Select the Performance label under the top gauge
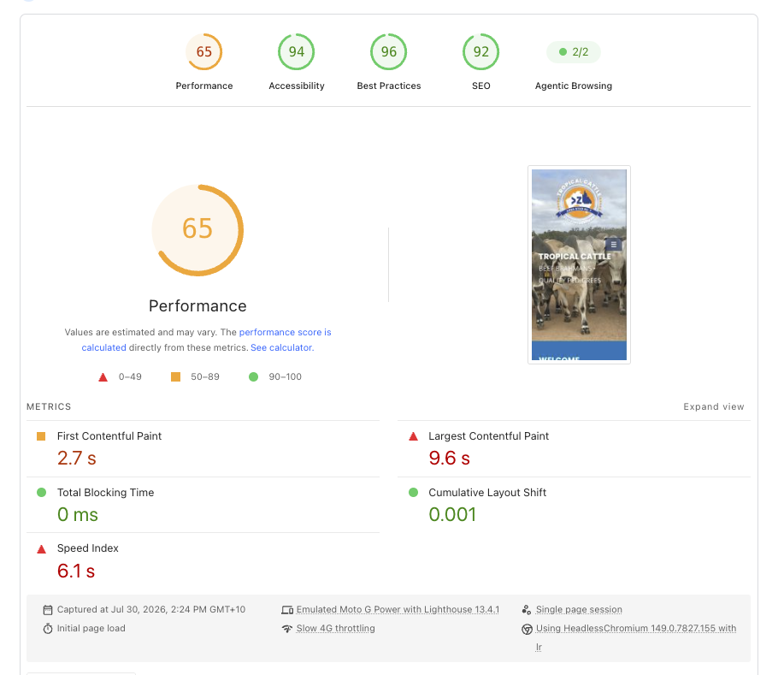This screenshot has width=784, height=675. pos(204,86)
